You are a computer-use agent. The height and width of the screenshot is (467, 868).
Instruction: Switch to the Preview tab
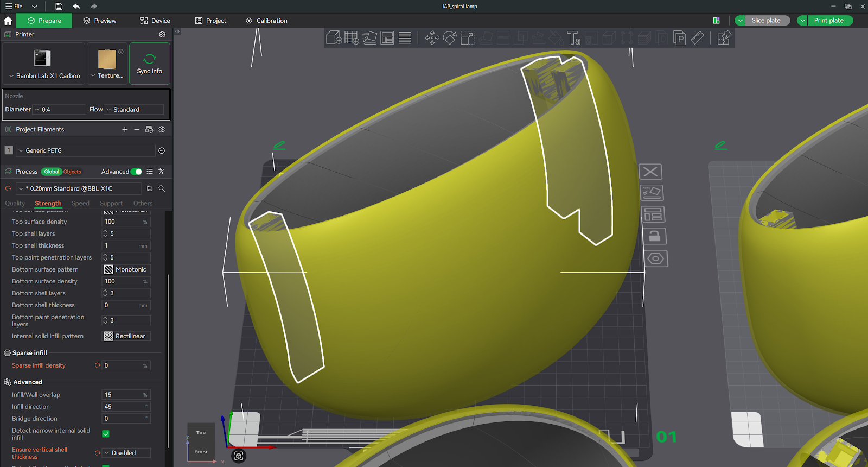[100, 21]
